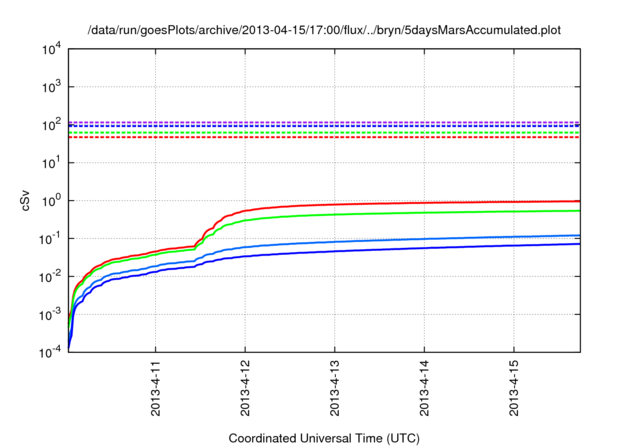Click the Coordinated Universal Time axis label
This screenshot has width=640, height=448.
(x=324, y=438)
